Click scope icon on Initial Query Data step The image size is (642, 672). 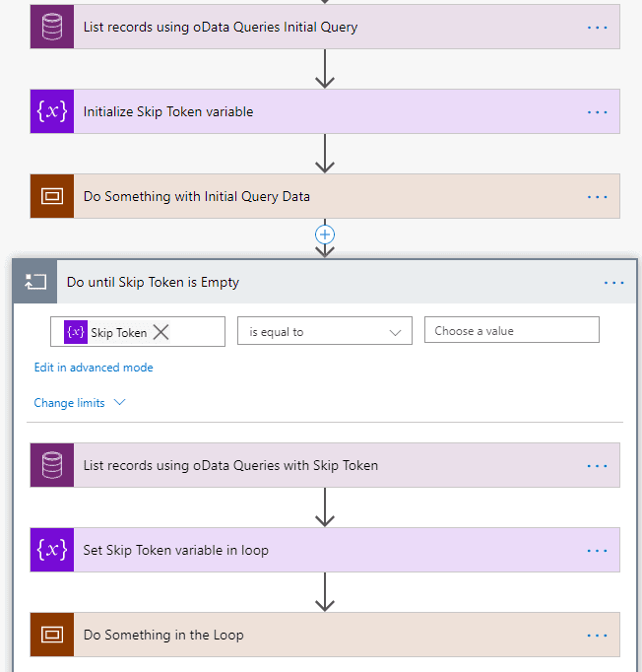[x=52, y=196]
